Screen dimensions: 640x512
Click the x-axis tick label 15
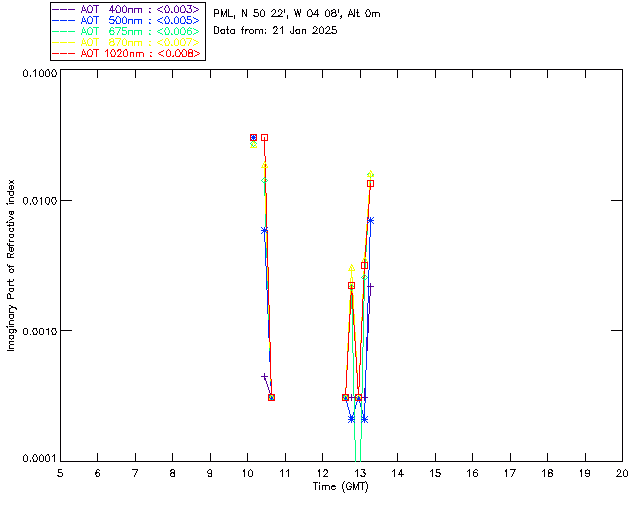pyautogui.click(x=435, y=473)
